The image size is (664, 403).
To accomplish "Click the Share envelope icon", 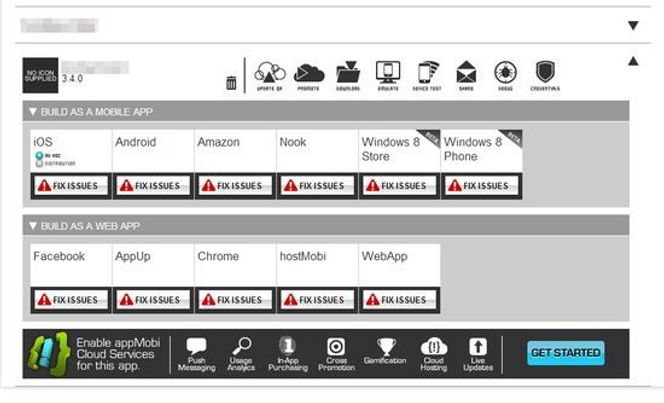I will tap(466, 76).
